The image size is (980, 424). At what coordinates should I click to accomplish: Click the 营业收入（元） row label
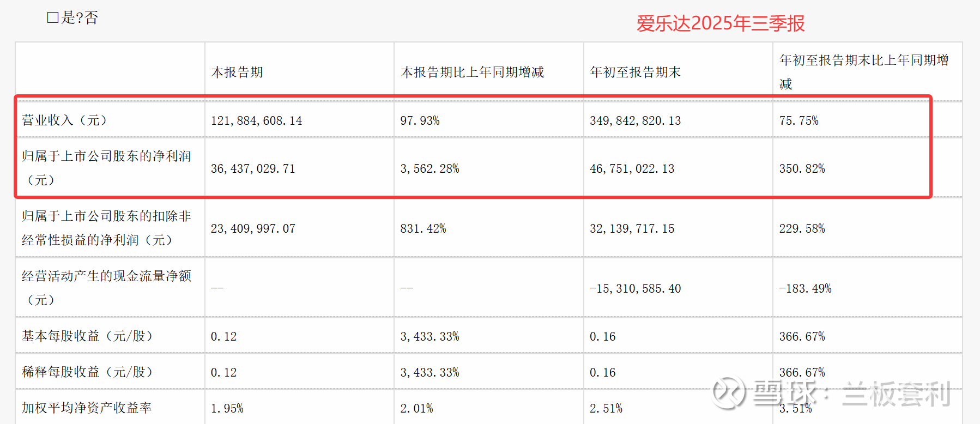[x=64, y=120]
